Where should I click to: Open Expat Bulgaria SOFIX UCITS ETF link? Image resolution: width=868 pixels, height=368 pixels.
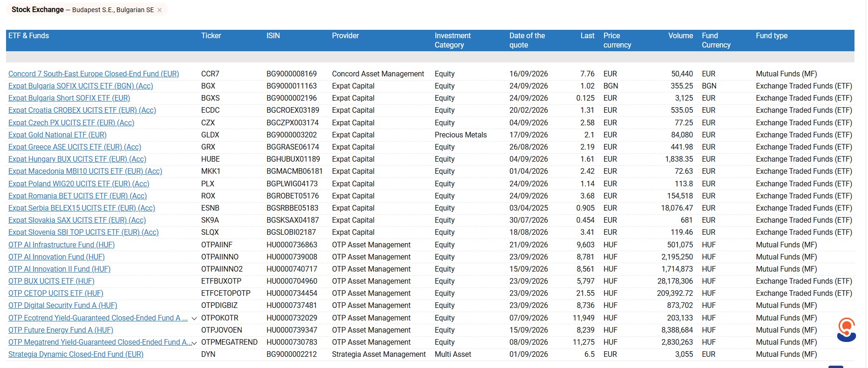point(81,86)
